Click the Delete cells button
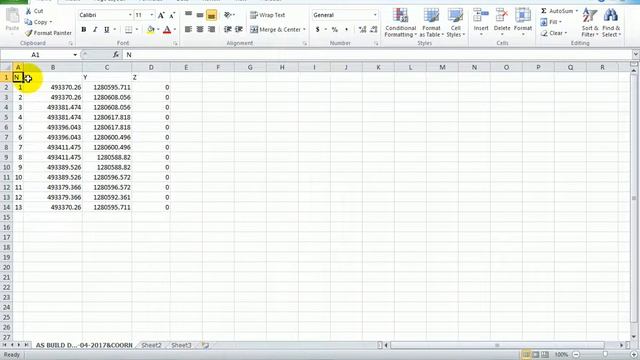Screen dimensions: 640x360 (x=502, y=22)
